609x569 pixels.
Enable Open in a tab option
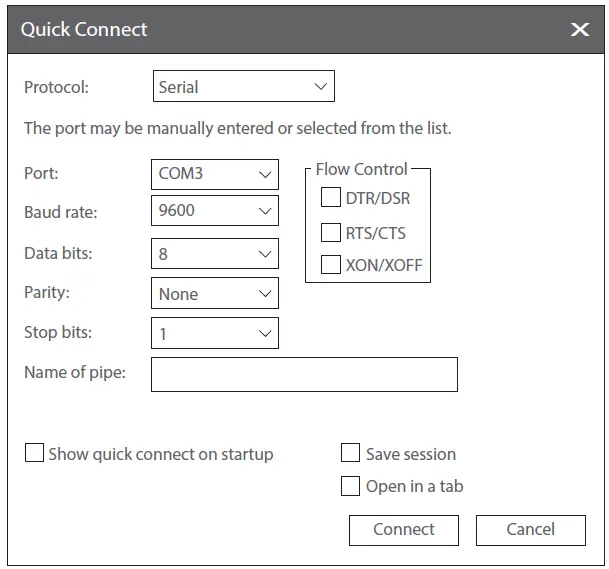pos(351,486)
